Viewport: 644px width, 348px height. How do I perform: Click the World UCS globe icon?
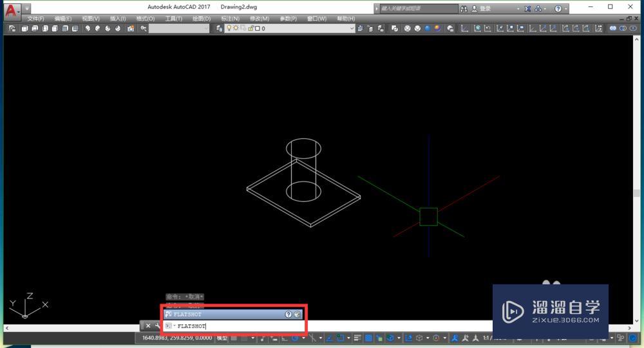477,28
